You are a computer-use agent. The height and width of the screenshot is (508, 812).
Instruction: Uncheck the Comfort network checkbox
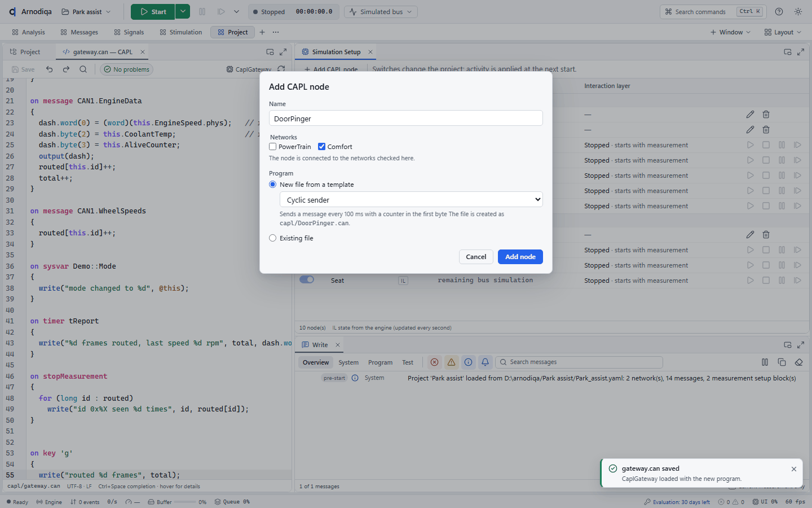coord(321,147)
